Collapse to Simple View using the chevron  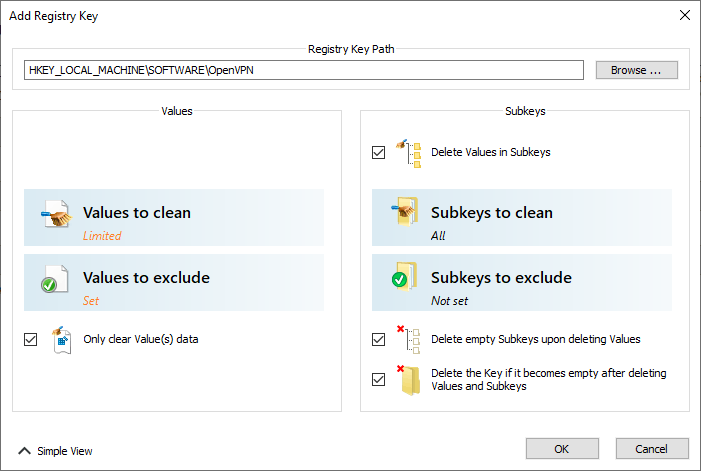click(x=25, y=451)
